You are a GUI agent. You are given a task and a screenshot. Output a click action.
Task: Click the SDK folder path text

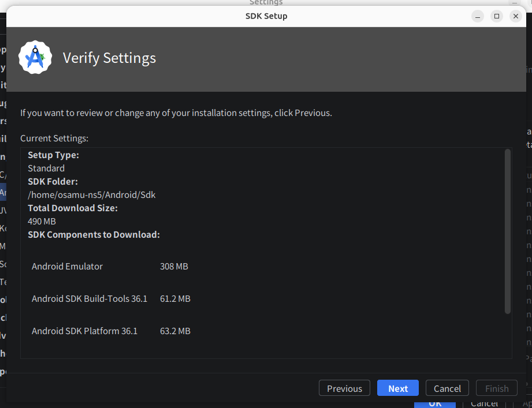pos(91,195)
